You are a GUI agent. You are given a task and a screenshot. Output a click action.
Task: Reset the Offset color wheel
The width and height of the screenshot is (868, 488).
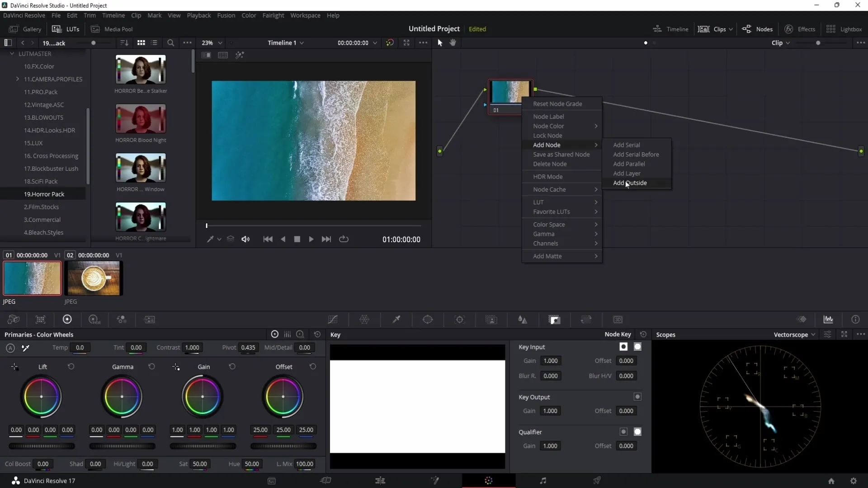[x=313, y=366]
